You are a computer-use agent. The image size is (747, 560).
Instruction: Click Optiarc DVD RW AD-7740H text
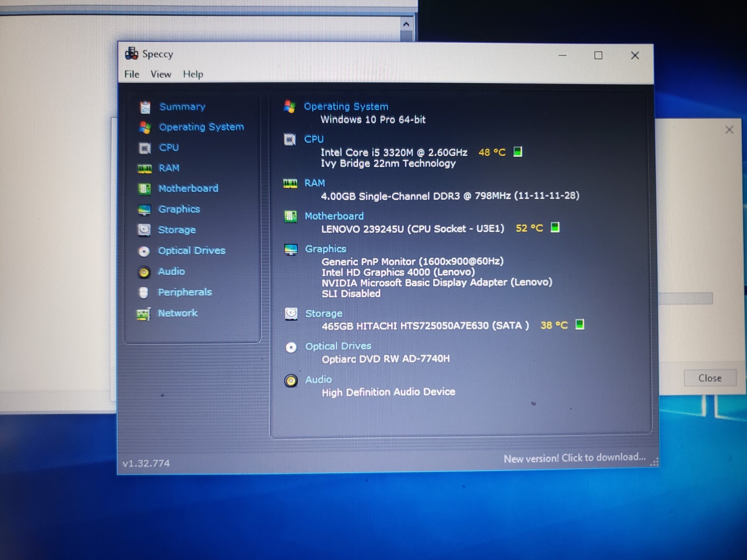[386, 359]
